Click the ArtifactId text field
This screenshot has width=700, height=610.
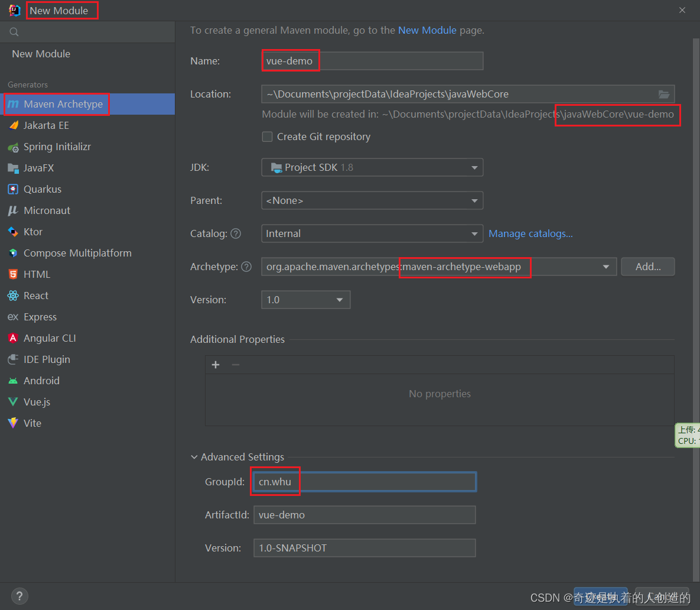click(364, 515)
